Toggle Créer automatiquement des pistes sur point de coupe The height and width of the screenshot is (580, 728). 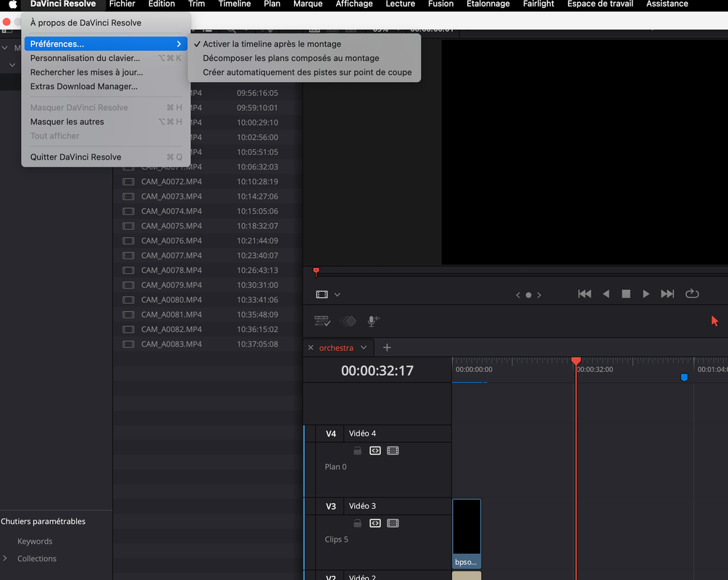click(304, 72)
